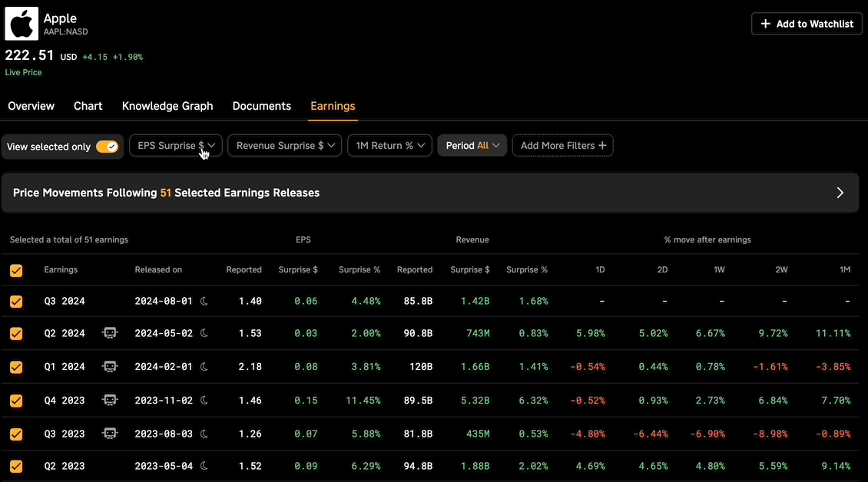Uncheck the Q2 2023 earnings checkbox
The image size is (868, 482).
click(16, 467)
